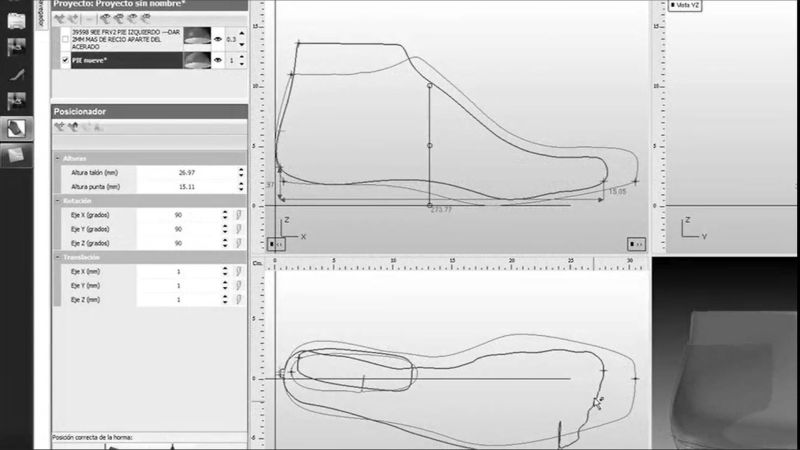Collapse the Alturas section
The width and height of the screenshot is (800, 450).
58,159
